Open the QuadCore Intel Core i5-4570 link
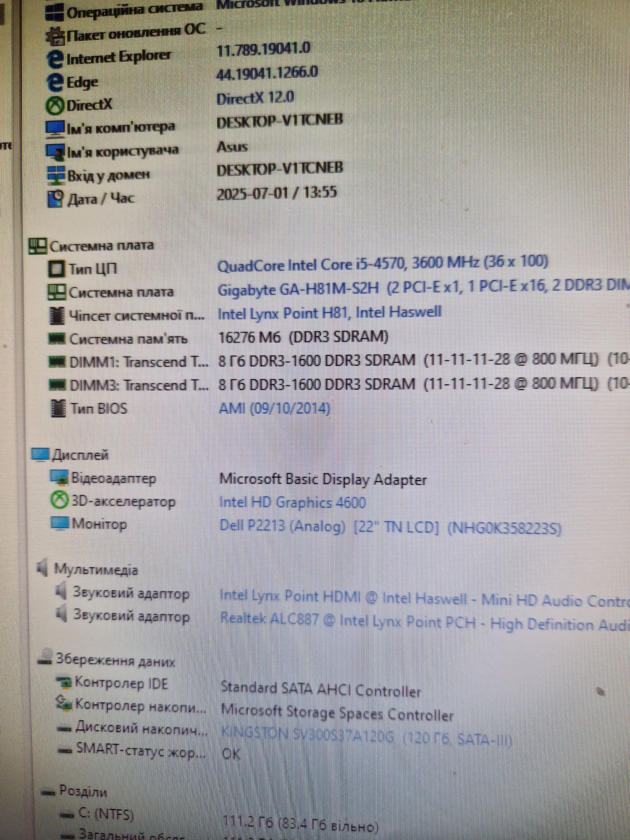Image resolution: width=630 pixels, height=840 pixels. tap(383, 263)
